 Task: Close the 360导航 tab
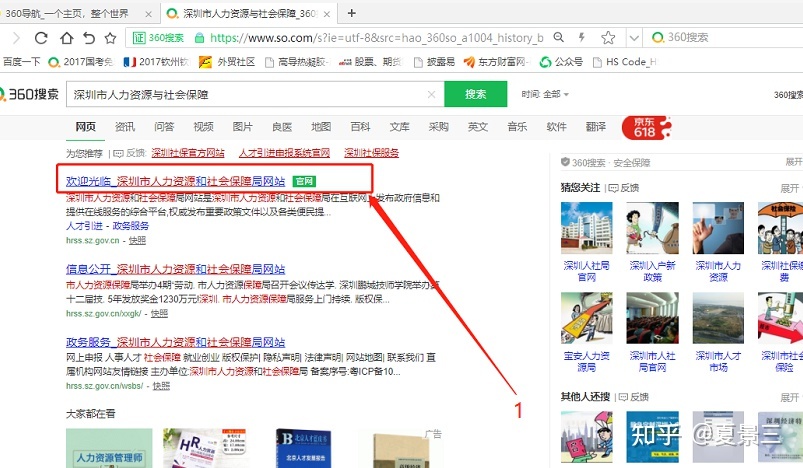149,14
